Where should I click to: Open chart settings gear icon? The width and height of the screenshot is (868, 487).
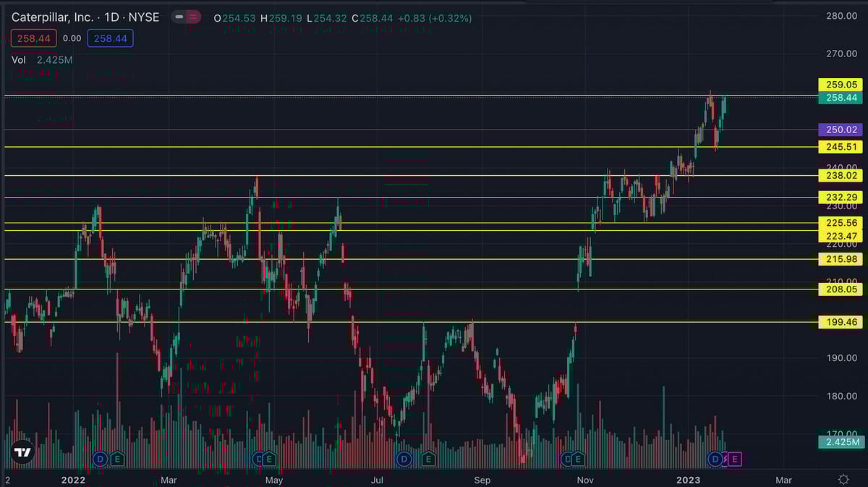843,480
